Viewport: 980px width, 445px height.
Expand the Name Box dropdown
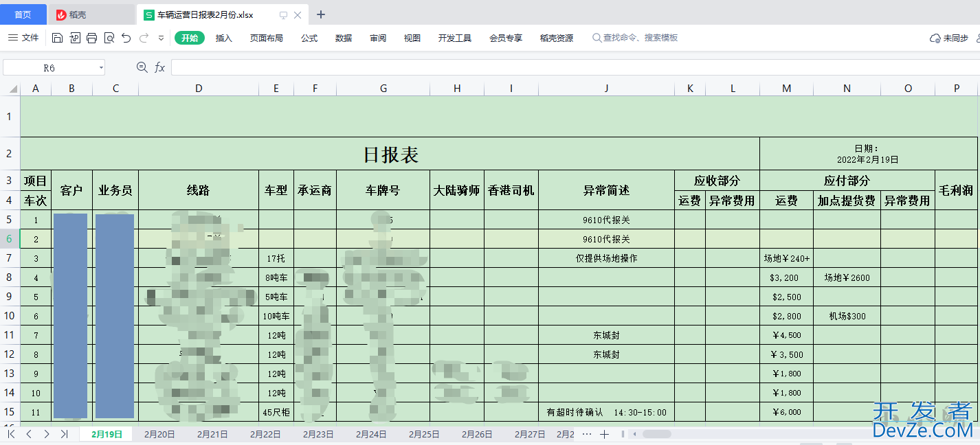pos(101,67)
